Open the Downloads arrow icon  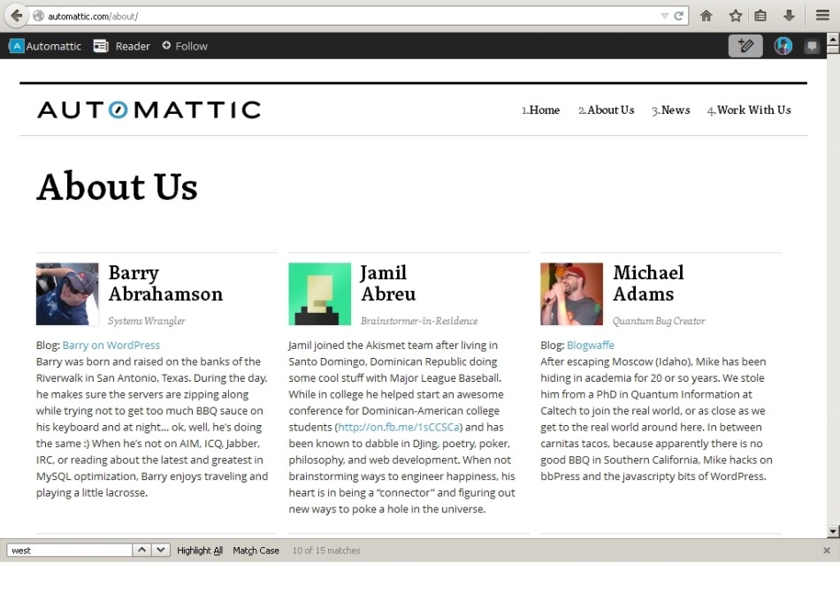789,16
